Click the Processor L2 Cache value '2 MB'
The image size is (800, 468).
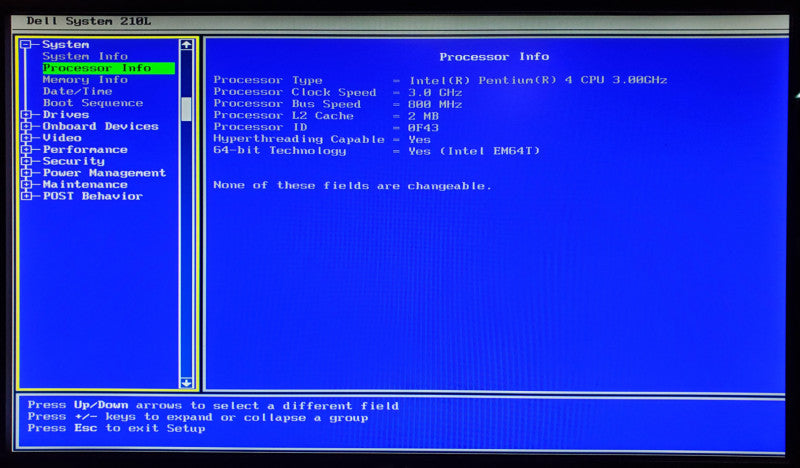tap(423, 116)
